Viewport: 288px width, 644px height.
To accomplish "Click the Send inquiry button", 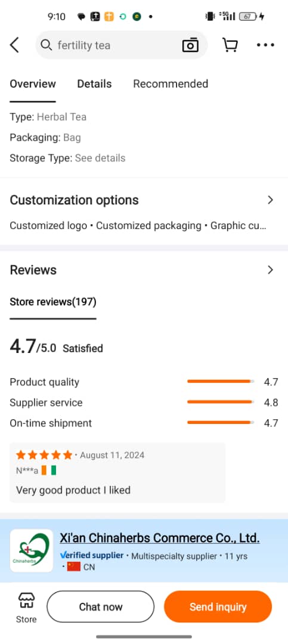I will coord(218,606).
